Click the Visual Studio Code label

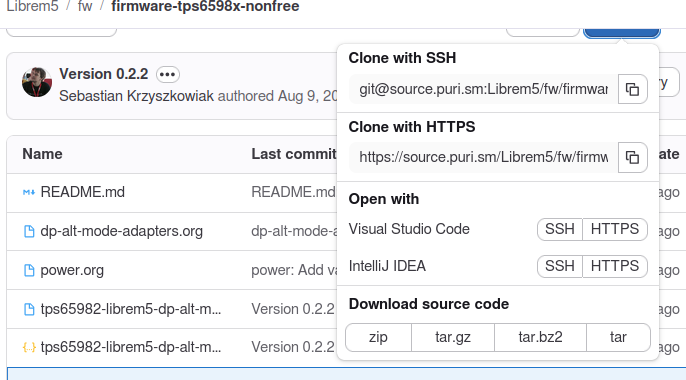tap(409, 229)
